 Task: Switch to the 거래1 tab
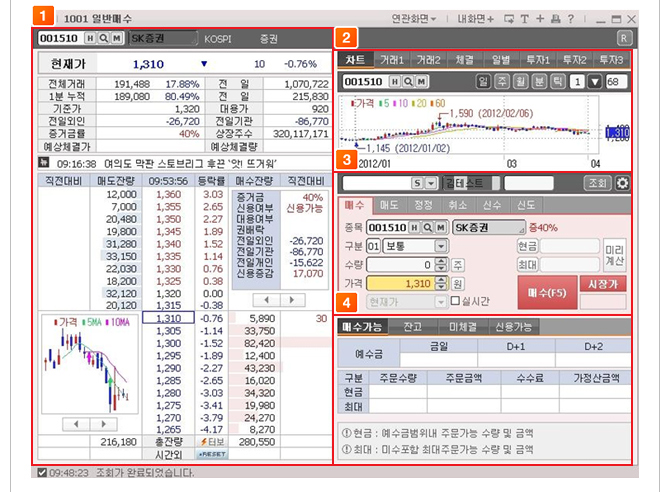[x=392, y=60]
